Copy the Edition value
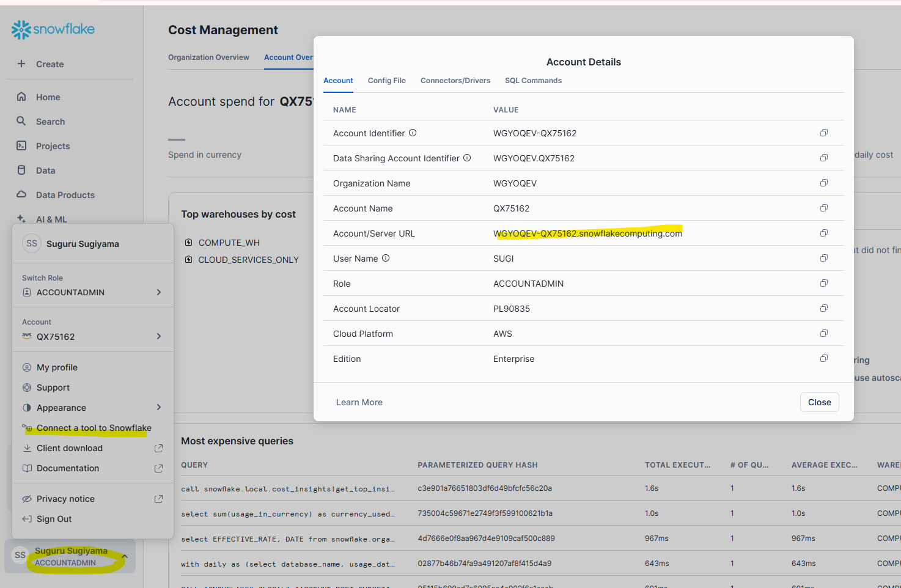This screenshot has height=588, width=901. tap(823, 358)
